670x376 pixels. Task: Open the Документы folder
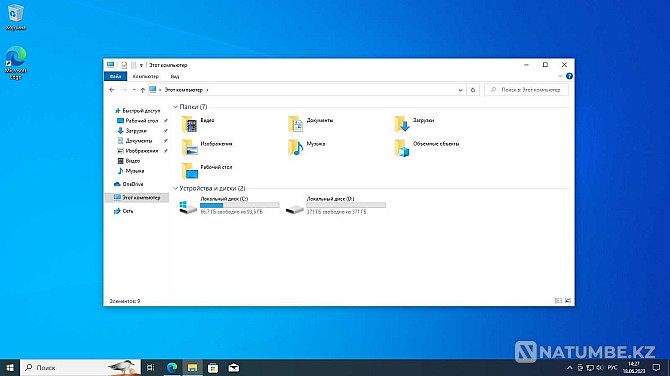click(311, 124)
